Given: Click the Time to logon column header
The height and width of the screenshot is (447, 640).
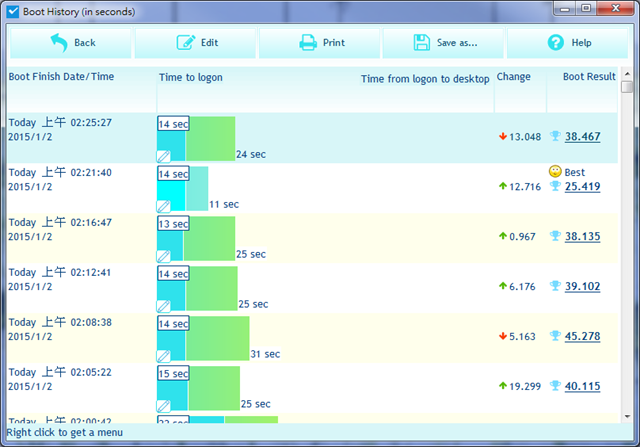Looking at the screenshot, I should [191, 78].
